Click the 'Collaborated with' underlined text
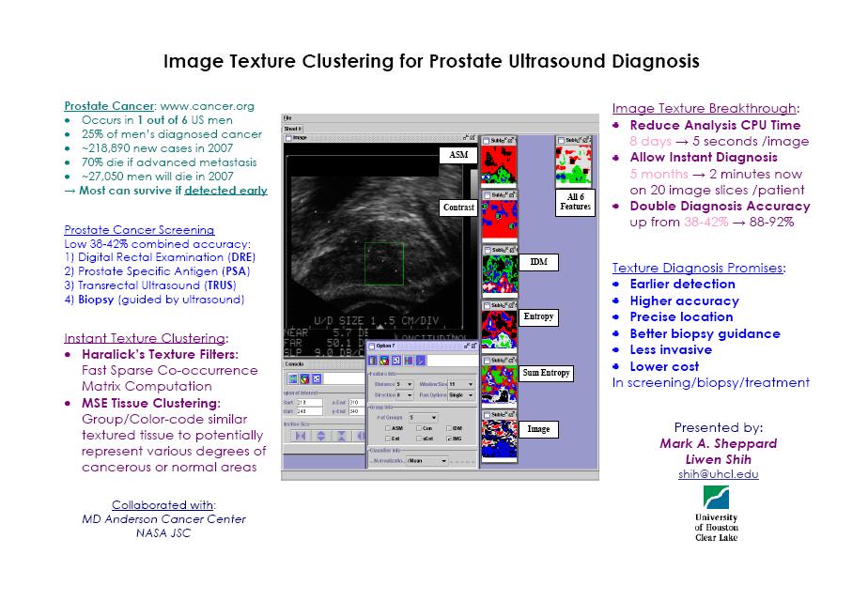Viewport: 868px width, 601px height. [x=163, y=504]
